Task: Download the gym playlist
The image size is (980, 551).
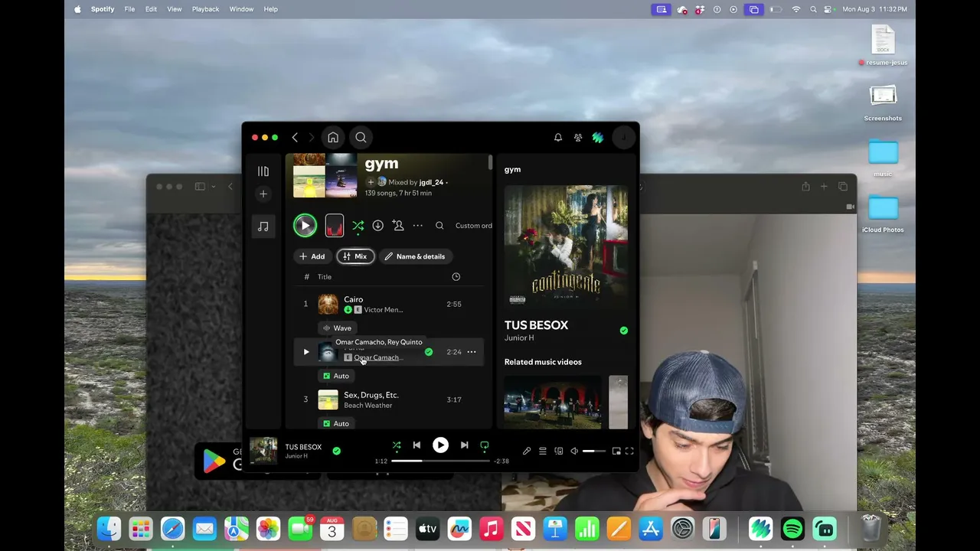Action: [377, 226]
